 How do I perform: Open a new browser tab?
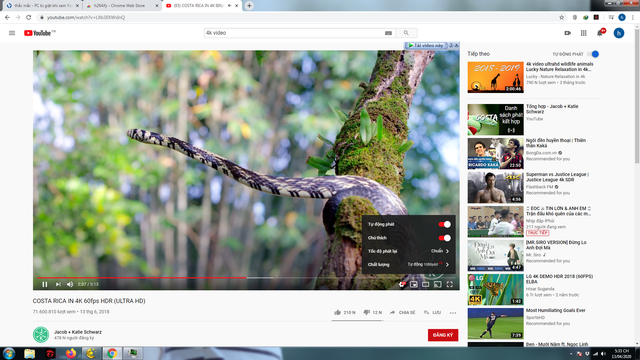coord(249,6)
